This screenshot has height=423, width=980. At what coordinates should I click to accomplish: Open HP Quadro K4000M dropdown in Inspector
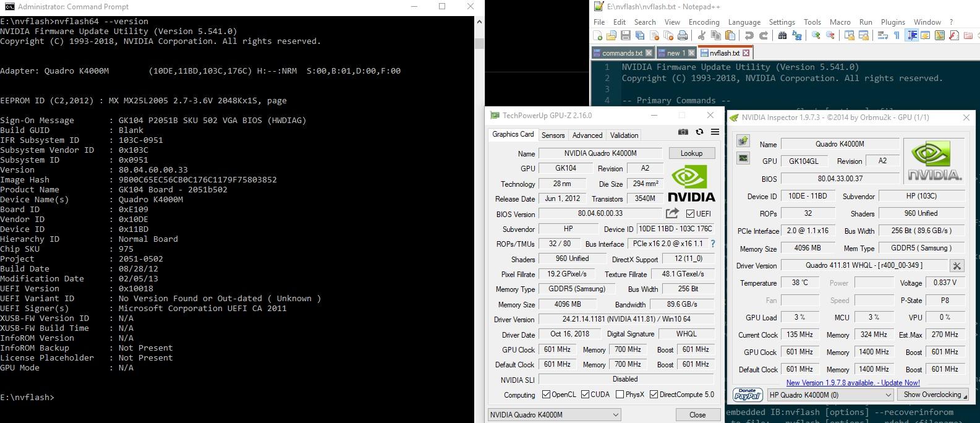pyautogui.click(x=830, y=395)
